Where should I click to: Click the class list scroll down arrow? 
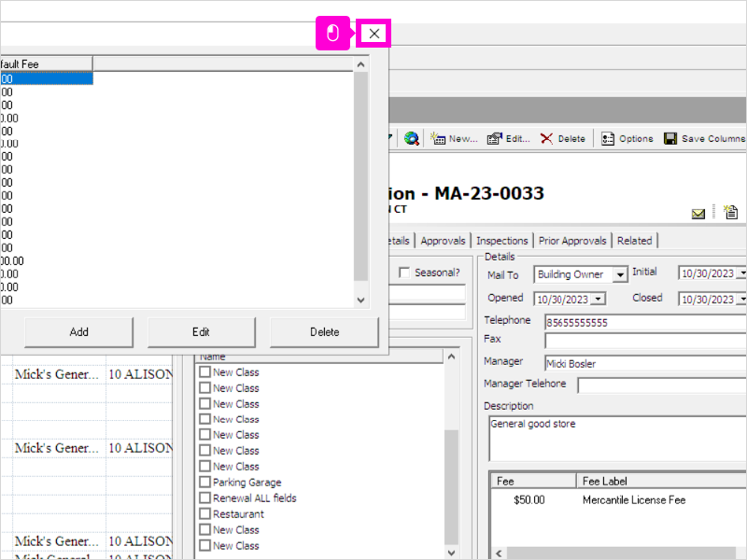451,553
